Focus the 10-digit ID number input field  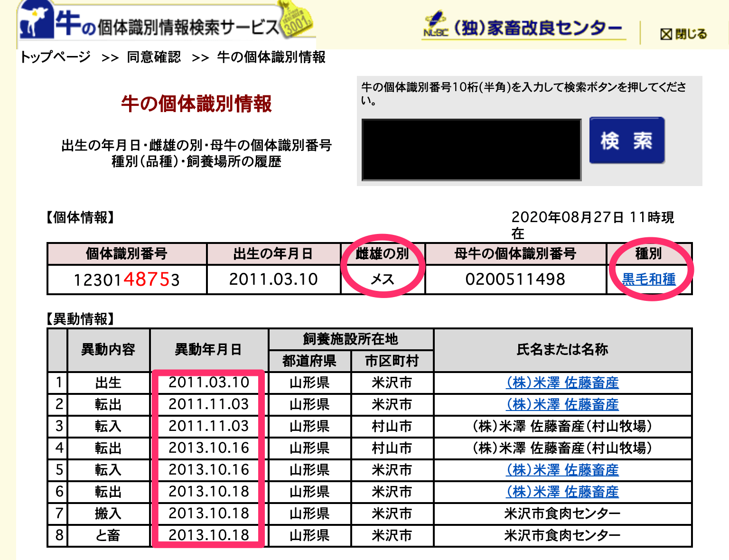pyautogui.click(x=471, y=149)
